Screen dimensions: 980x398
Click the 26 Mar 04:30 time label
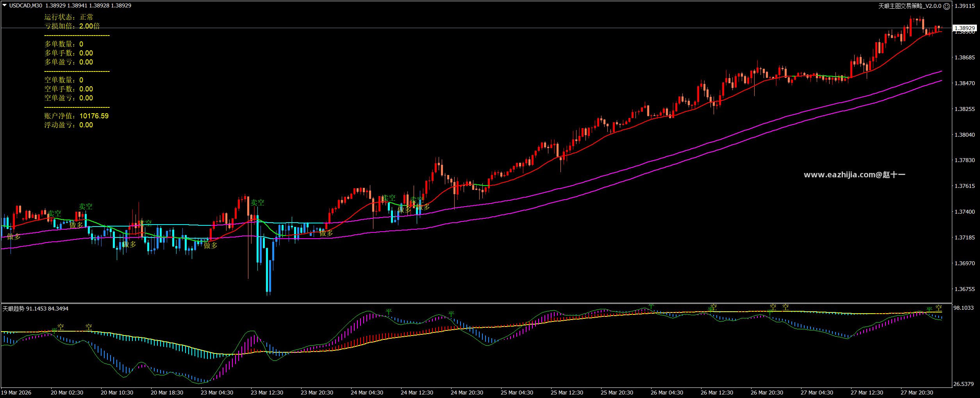(x=667, y=393)
